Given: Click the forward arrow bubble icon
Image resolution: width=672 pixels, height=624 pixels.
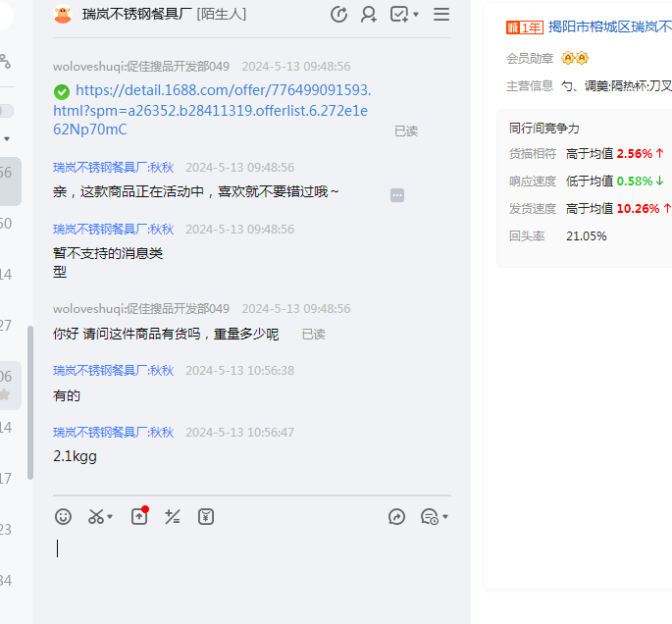Looking at the screenshot, I should pyautogui.click(x=396, y=516).
